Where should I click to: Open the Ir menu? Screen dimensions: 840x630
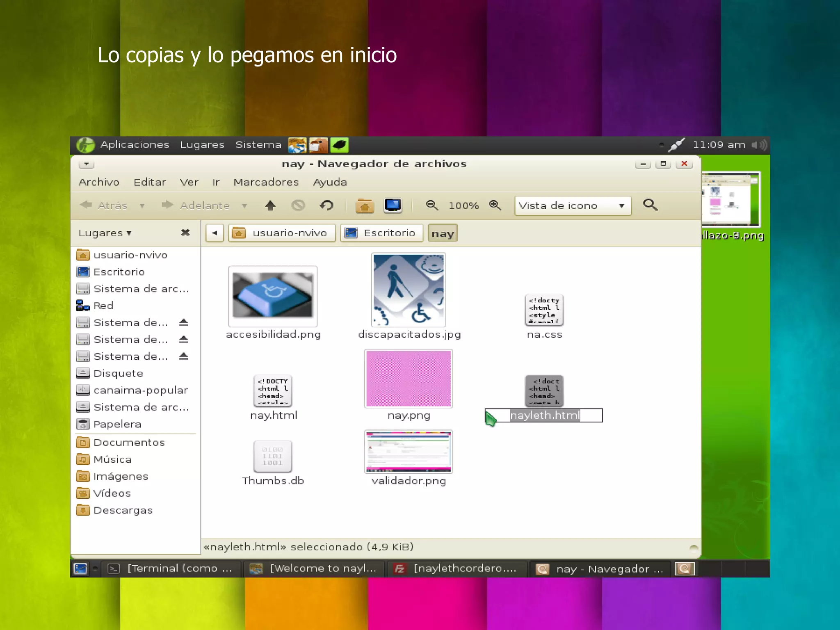(216, 182)
